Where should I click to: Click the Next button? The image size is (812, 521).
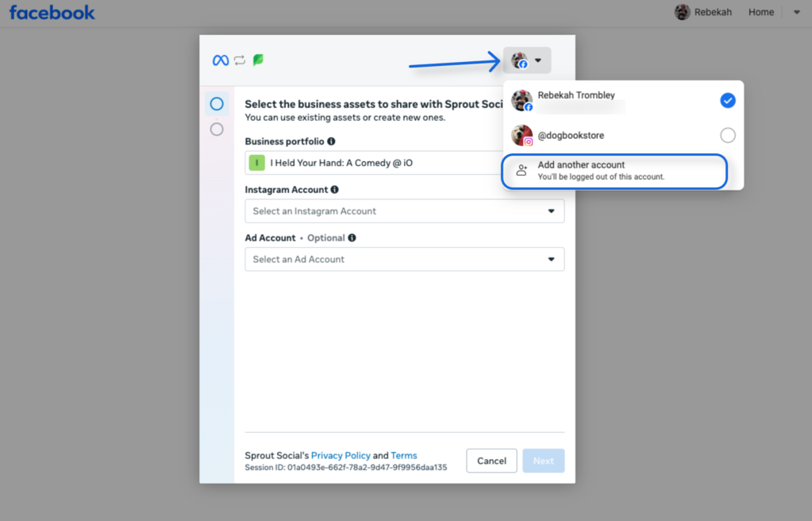[543, 461]
